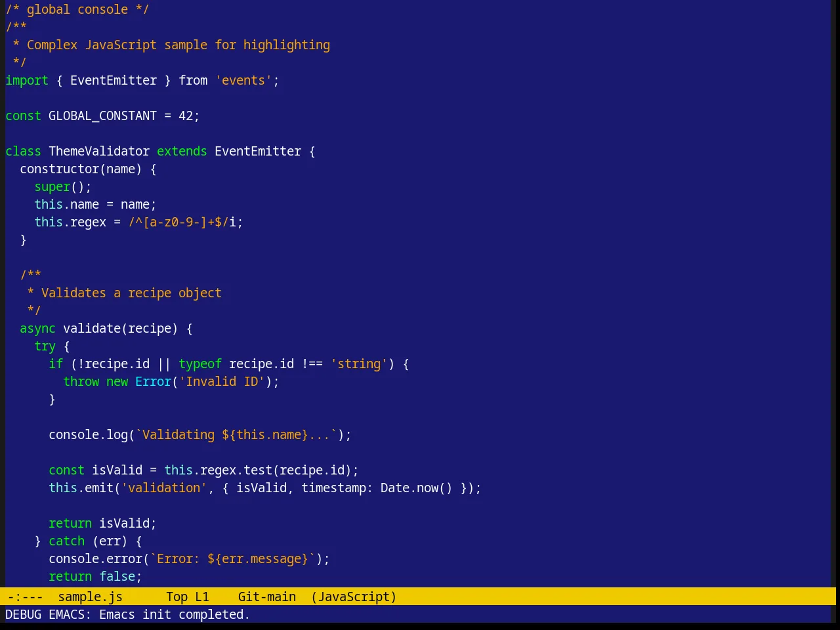Click the 'false' literal
Viewport: 840px width, 630px height.
pyautogui.click(x=117, y=576)
